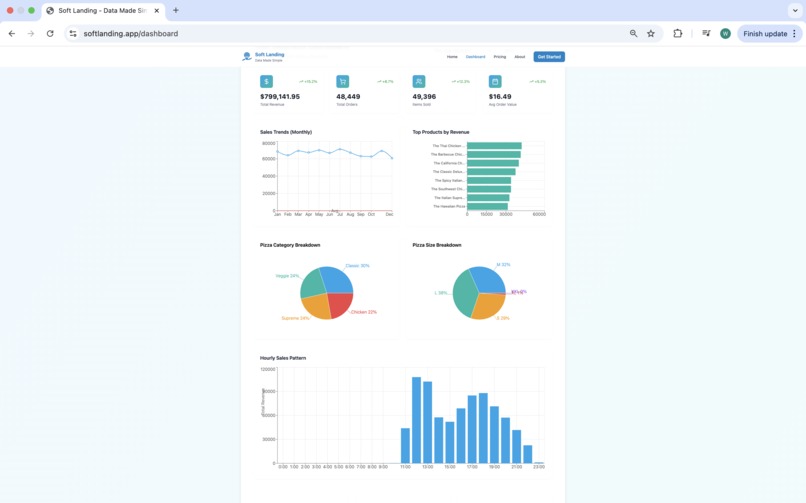This screenshot has height=503, width=806.
Task: Click the green Veggie 24% pie slice
Action: (313, 283)
